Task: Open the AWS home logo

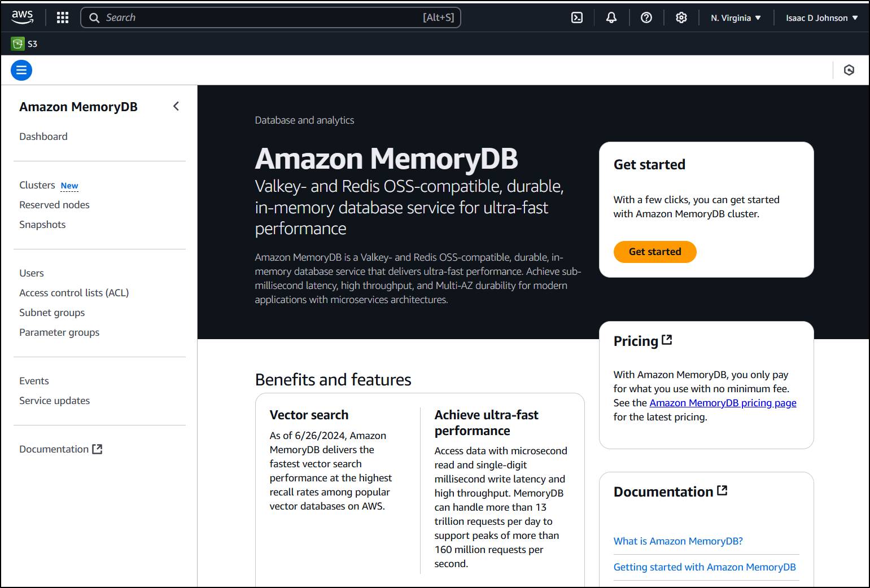Action: pyautogui.click(x=23, y=17)
